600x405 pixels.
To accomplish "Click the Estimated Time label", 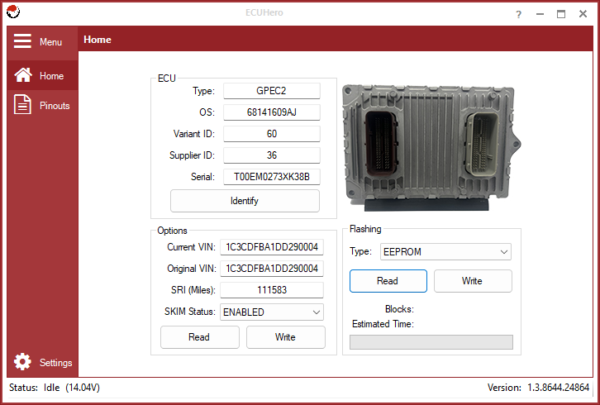I will (x=383, y=324).
